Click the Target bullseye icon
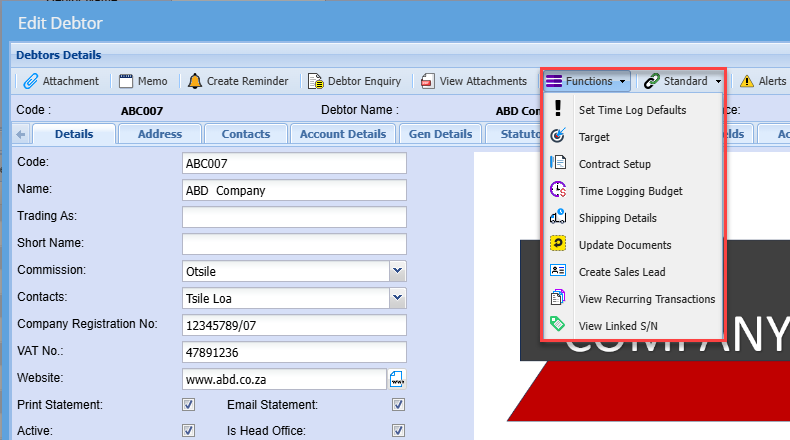The height and width of the screenshot is (440, 790). tap(558, 136)
